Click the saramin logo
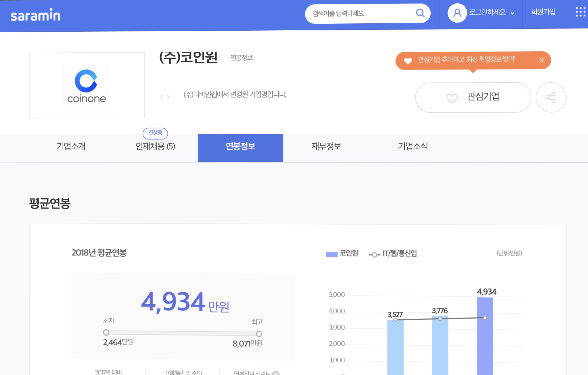This screenshot has width=588, height=375. point(35,15)
